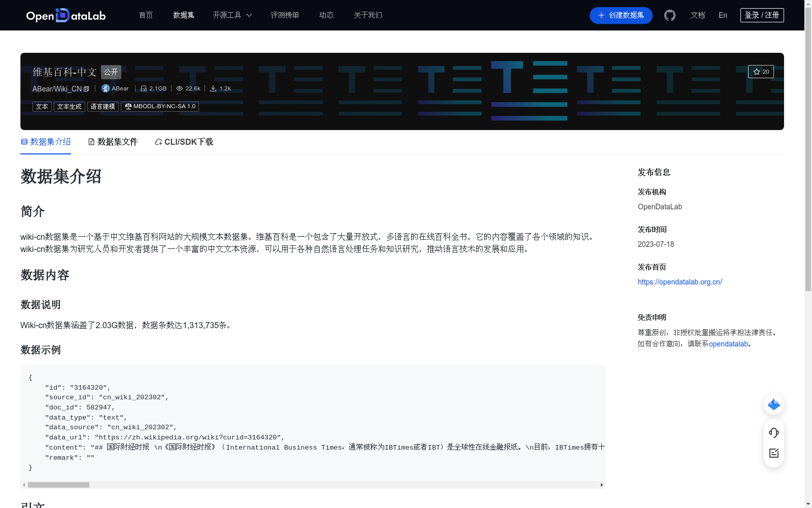Open the 文档 link

698,15
